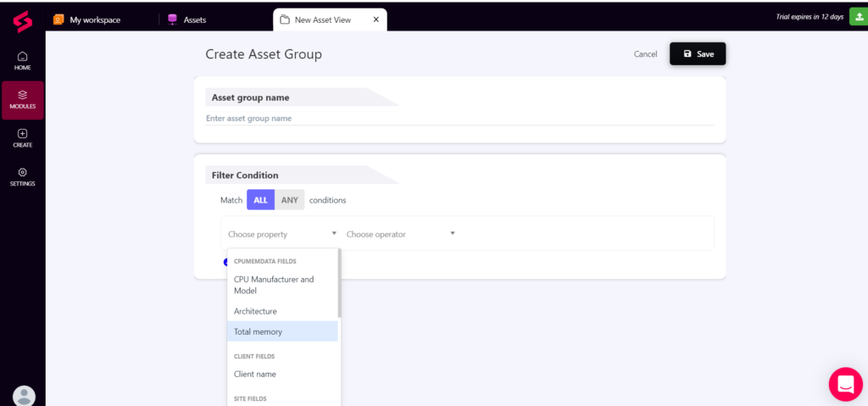Click the property list scrollbar
Screen dimensions: 868x406
point(339,284)
